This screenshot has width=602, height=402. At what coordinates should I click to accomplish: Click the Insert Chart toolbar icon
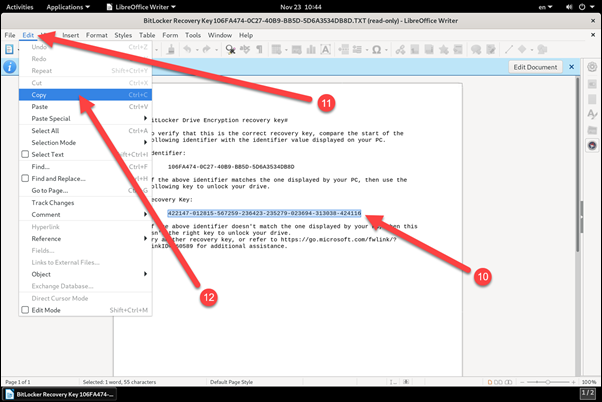tap(311, 50)
